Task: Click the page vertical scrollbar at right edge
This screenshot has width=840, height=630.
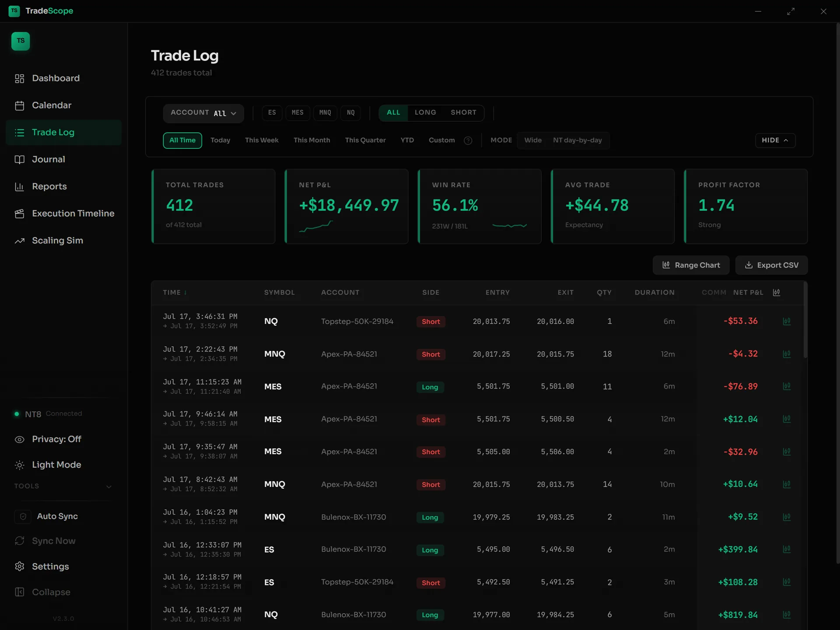Action: click(x=837, y=293)
